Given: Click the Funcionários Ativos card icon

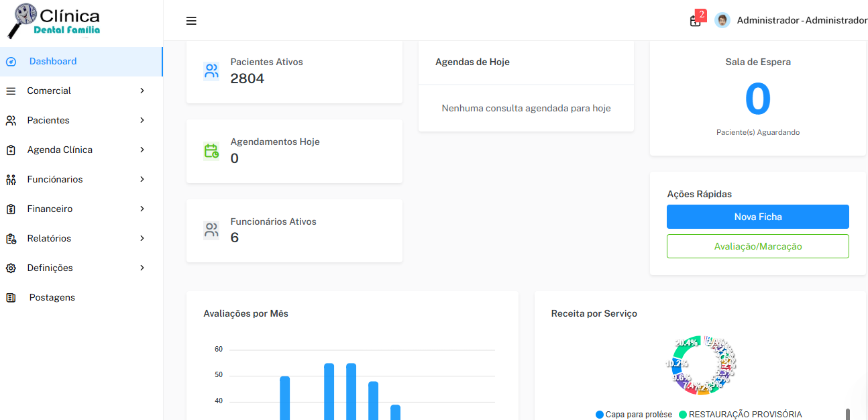Looking at the screenshot, I should click(x=211, y=231).
